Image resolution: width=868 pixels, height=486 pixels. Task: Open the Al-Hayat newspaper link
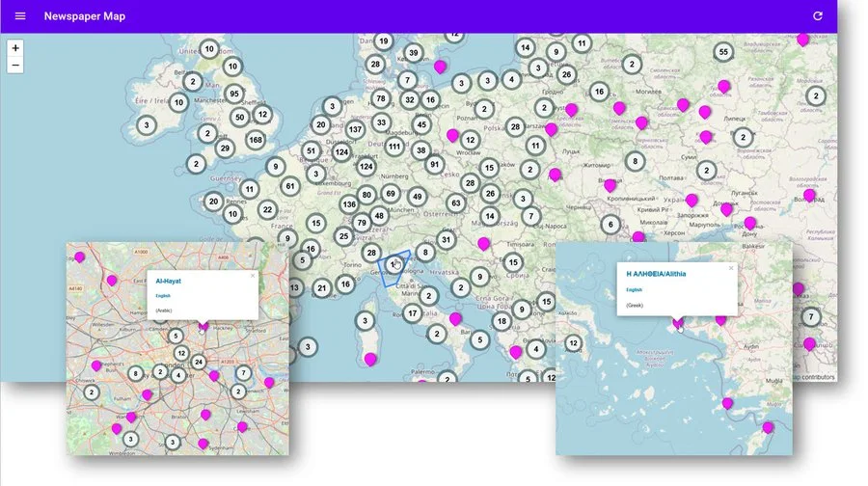(168, 282)
